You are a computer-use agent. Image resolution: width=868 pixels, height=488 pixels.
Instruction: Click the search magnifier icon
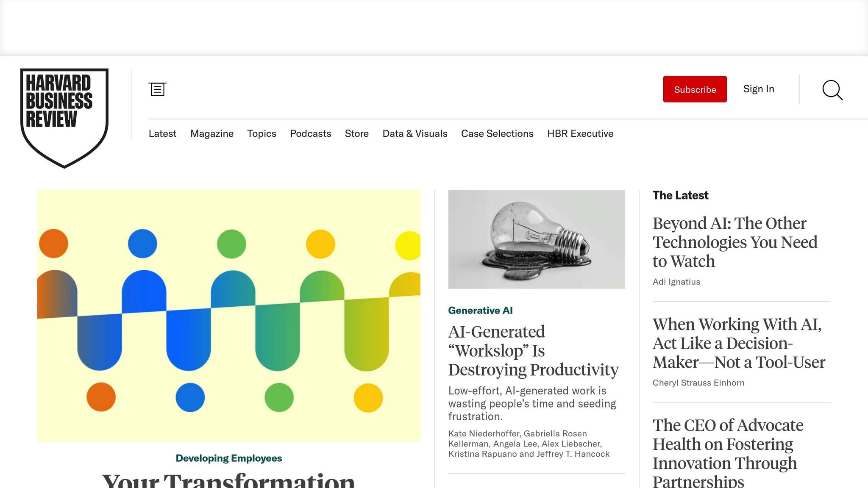click(832, 90)
